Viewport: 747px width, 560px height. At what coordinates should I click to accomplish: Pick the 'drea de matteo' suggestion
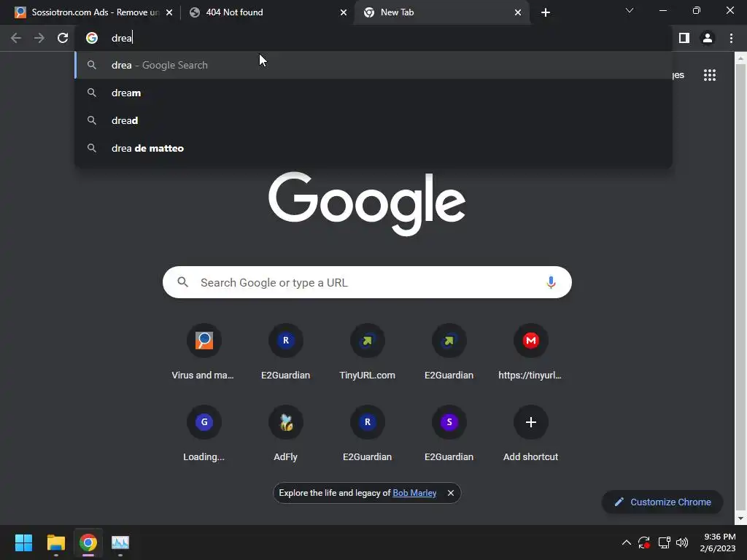pos(373,148)
